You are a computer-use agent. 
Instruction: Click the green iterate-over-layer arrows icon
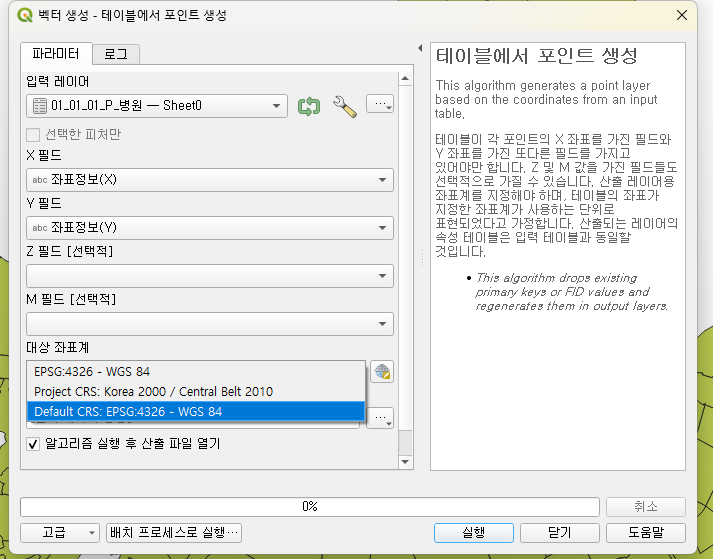coord(309,106)
